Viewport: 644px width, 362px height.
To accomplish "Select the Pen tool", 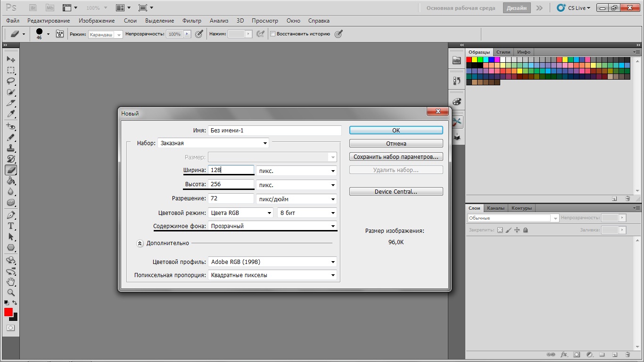I will 11,215.
